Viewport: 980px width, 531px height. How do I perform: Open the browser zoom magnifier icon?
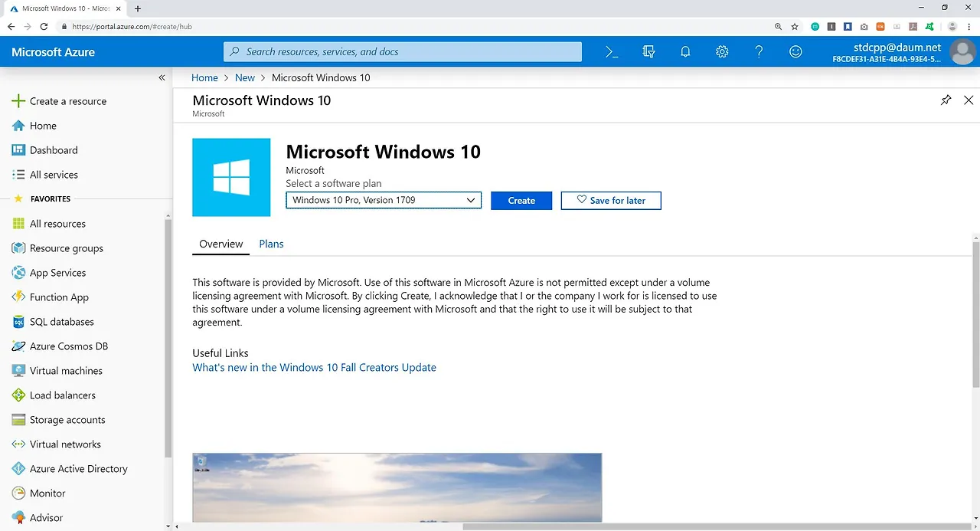(778, 26)
